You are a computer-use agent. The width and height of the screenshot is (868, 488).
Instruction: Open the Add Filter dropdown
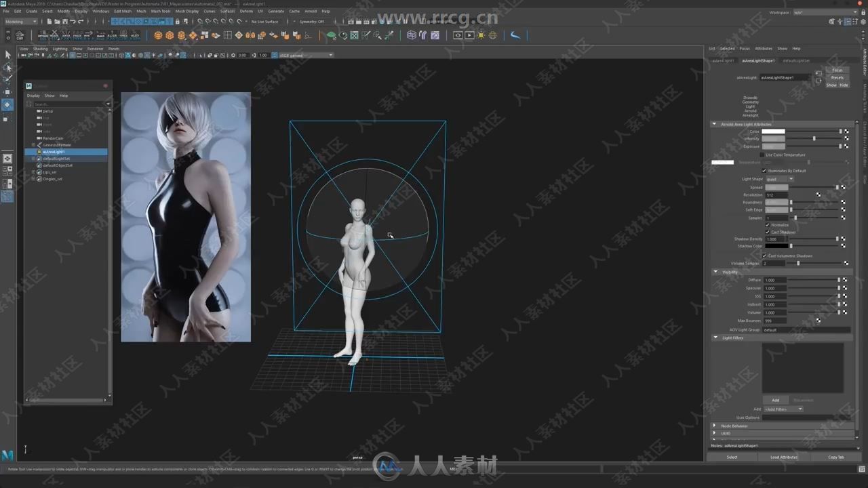pos(783,409)
